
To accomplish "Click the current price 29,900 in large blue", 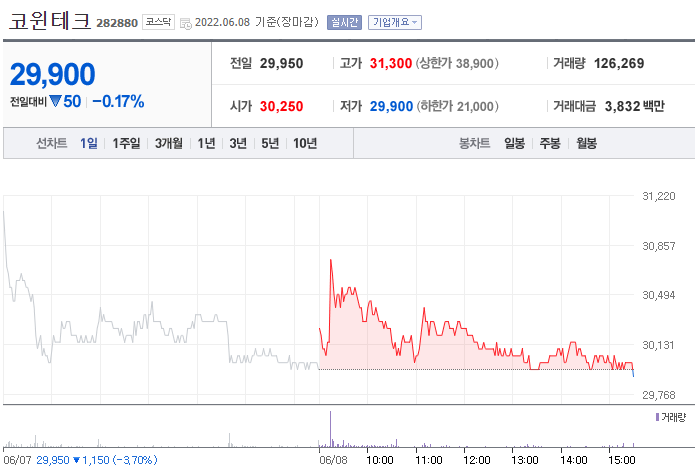I will [52, 74].
